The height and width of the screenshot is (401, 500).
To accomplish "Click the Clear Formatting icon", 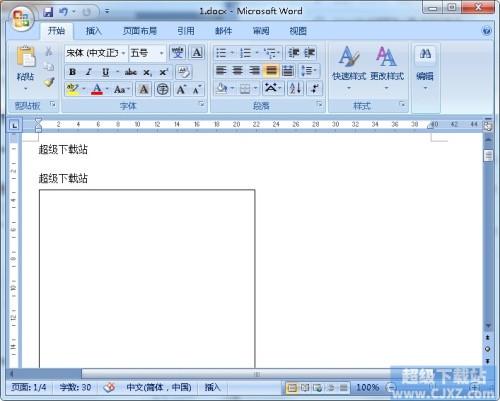I will click(184, 72).
